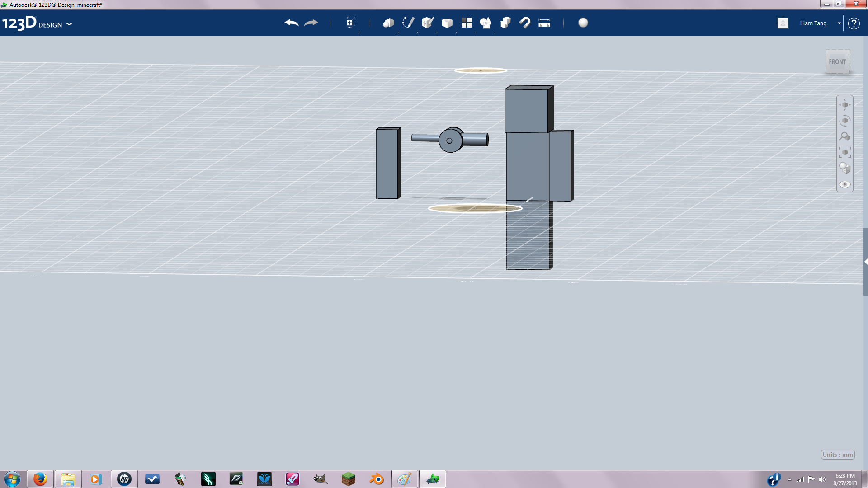The image size is (868, 488).
Task: Expand the Sketch tool submenu arrow
Action: [x=417, y=33]
